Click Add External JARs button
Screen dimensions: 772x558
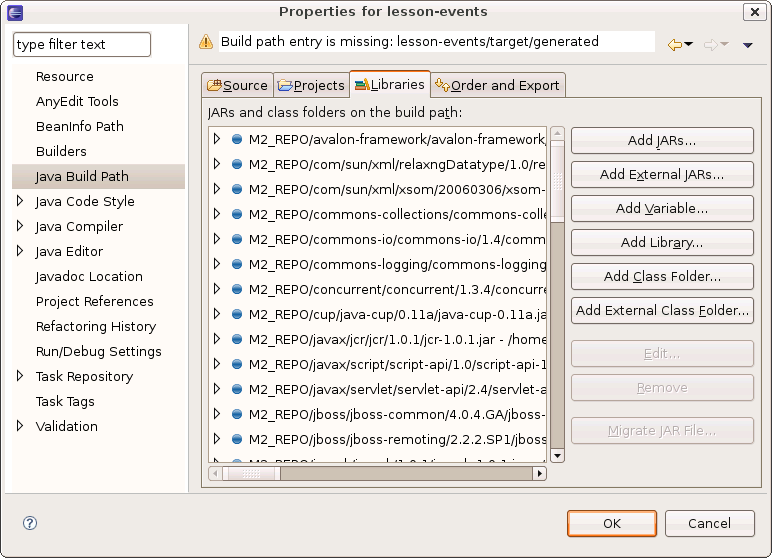[662, 175]
